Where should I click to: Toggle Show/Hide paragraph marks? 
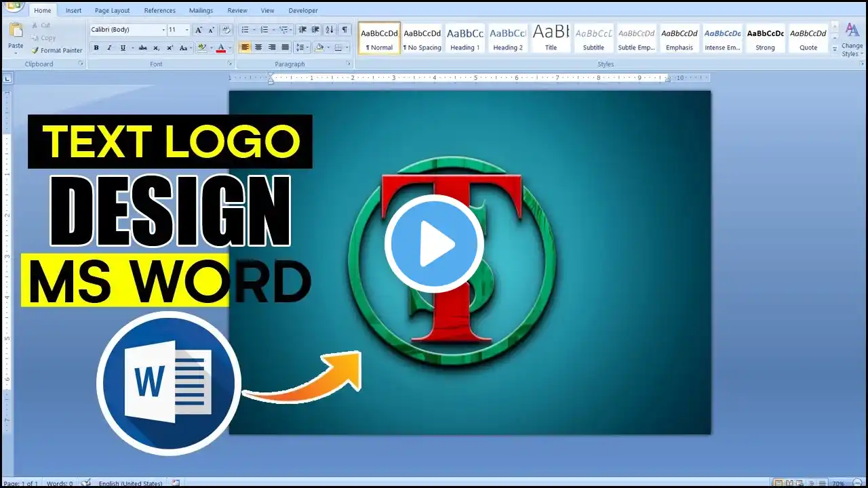(x=345, y=30)
